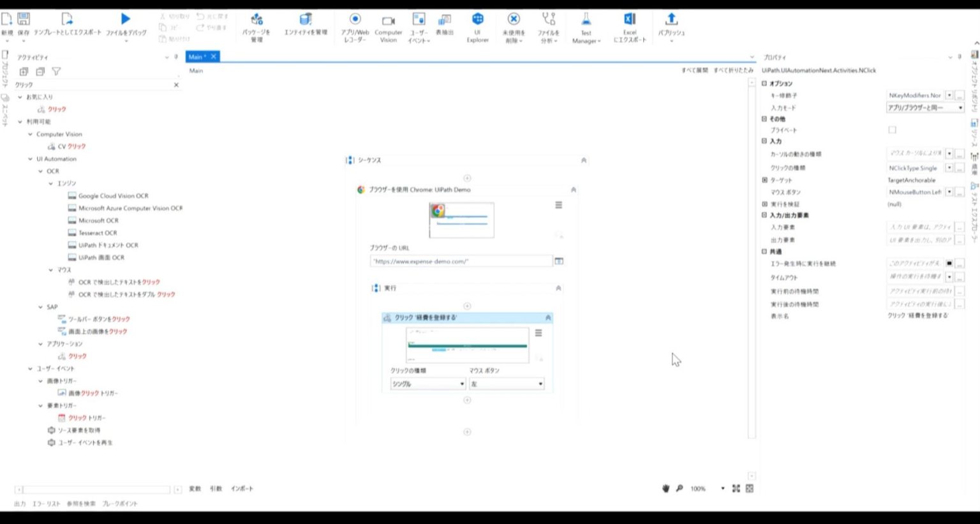Open the mouse button '左' dropdown
Image resolution: width=980 pixels, height=524 pixels.
506,384
